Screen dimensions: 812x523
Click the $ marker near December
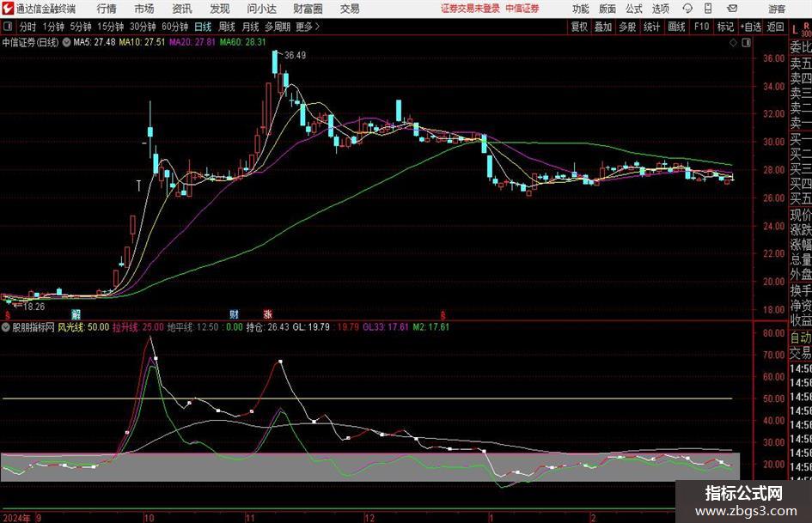(443, 315)
